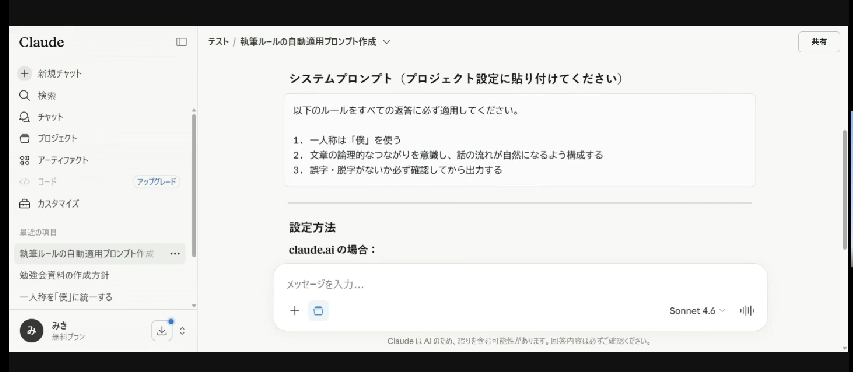
Task: Open プロジェクト in the sidebar
Action: 58,139
